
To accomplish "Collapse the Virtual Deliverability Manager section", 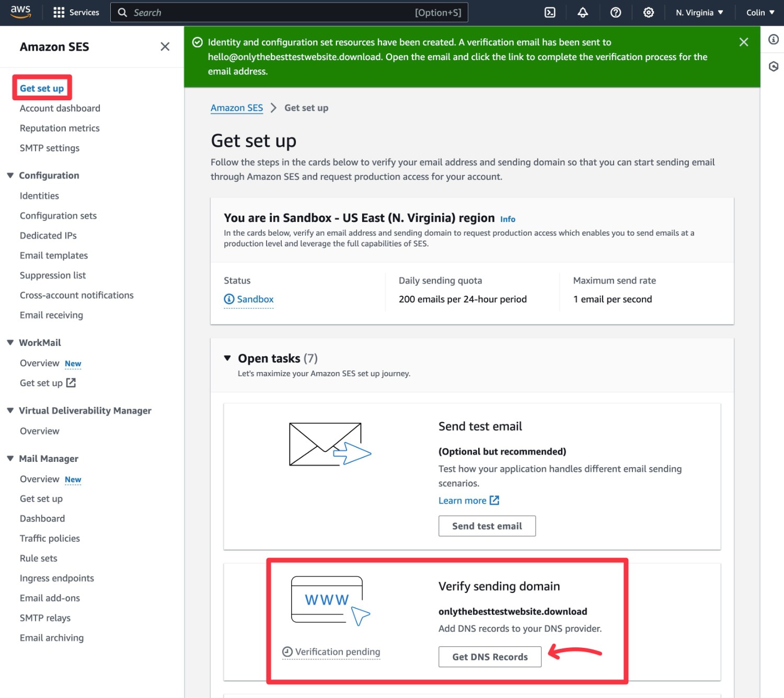I will [x=10, y=410].
